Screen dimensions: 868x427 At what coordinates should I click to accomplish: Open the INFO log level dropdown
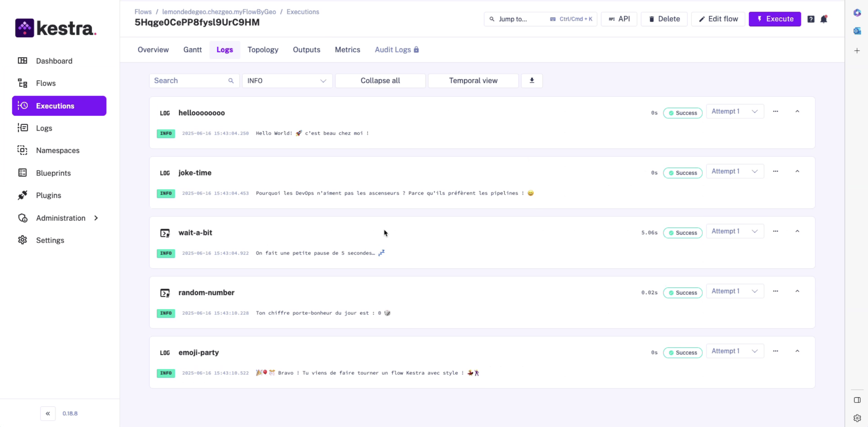pos(287,81)
